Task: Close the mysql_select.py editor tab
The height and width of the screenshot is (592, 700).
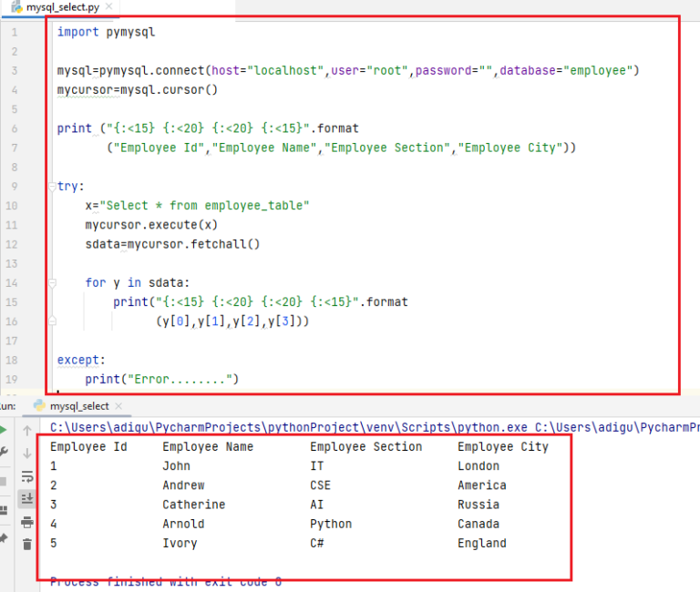Action: [x=109, y=6]
